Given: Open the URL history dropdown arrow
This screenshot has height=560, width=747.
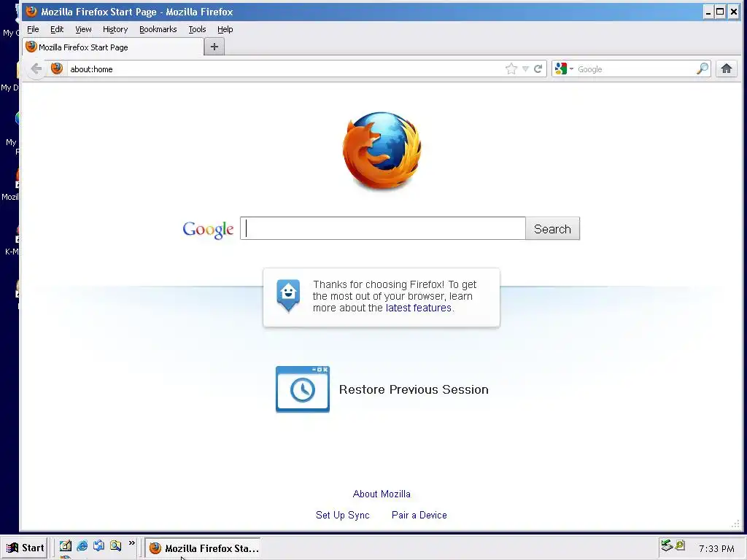Looking at the screenshot, I should pyautogui.click(x=525, y=69).
